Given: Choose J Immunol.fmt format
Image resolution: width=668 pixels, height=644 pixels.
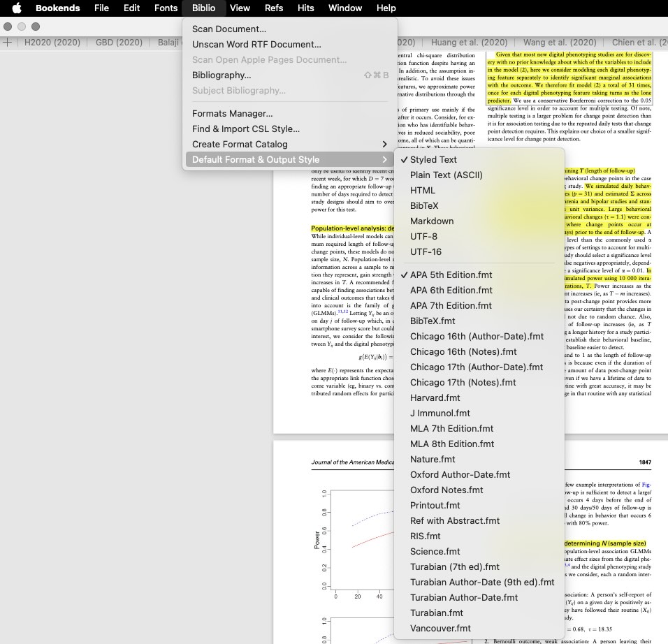Looking at the screenshot, I should click(479, 413).
